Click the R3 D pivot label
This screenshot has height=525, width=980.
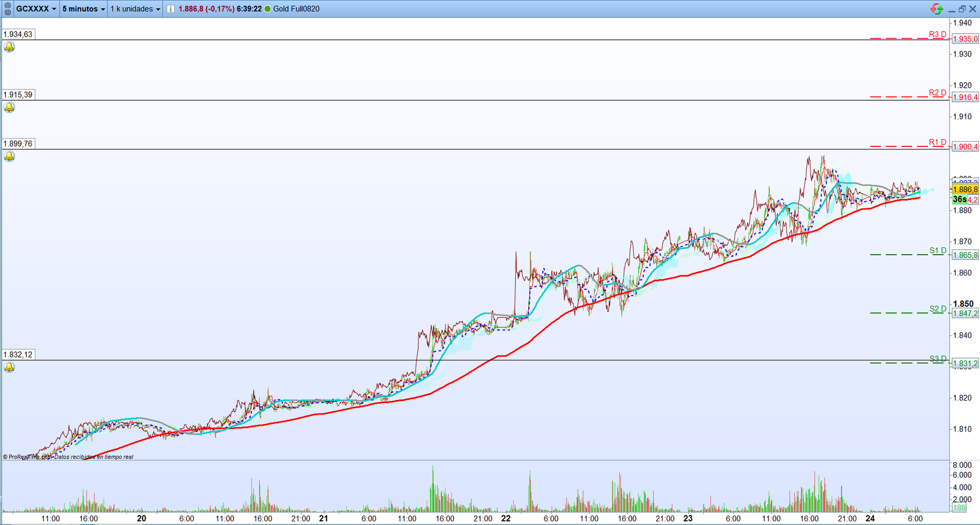click(938, 35)
